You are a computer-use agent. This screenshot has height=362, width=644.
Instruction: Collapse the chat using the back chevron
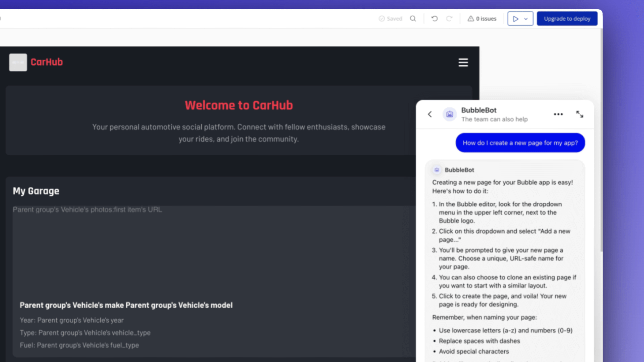pyautogui.click(x=430, y=114)
